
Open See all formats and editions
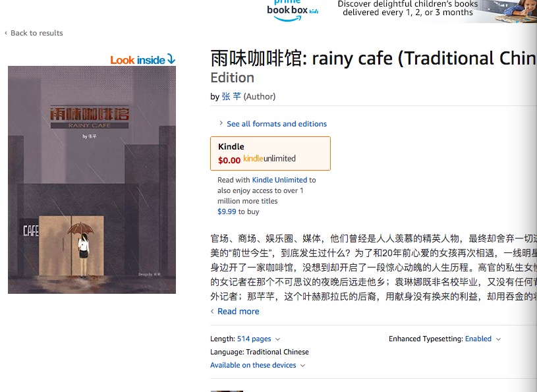tap(277, 124)
